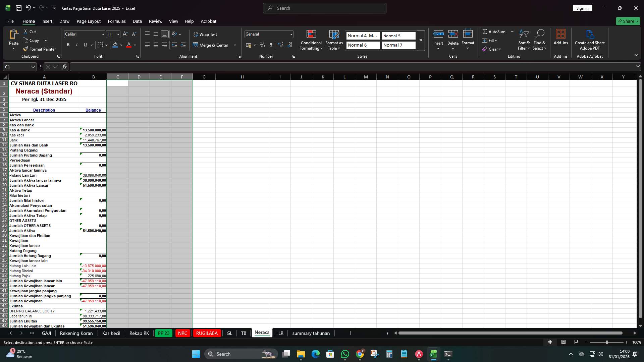Switch to the RUGILABA sheet tab
The width and height of the screenshot is (644, 362).
(x=207, y=333)
